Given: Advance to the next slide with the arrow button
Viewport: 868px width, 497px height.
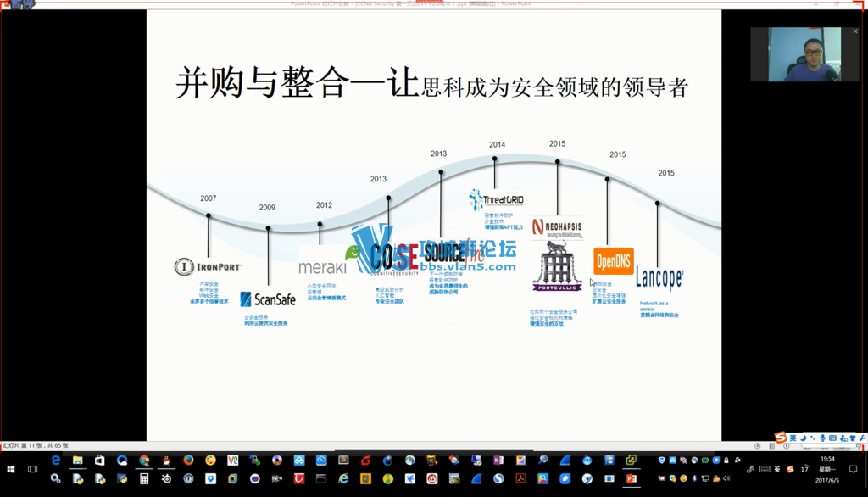Looking at the screenshot, I should 787,445.
